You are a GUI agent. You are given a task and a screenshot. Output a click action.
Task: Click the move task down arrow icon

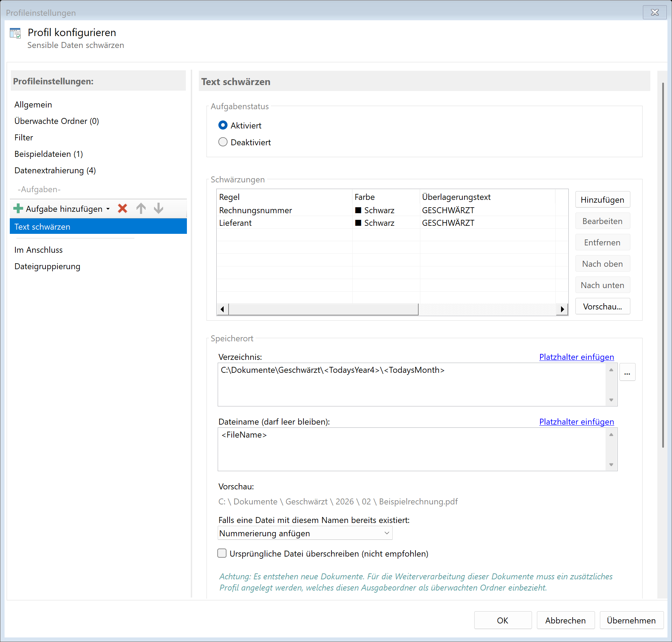click(159, 209)
